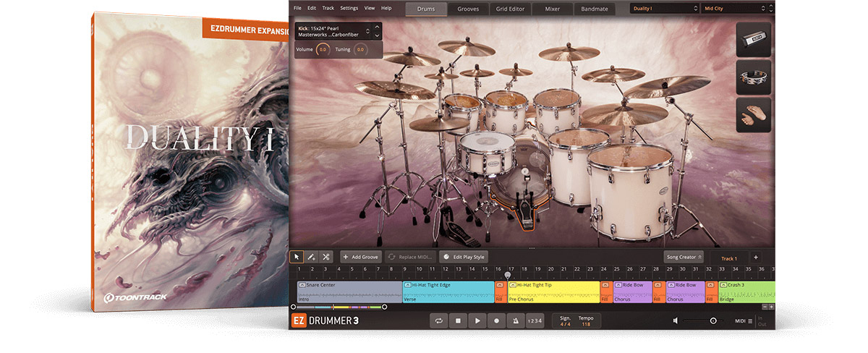
Task: Open the Hi-Hat Tight Edge block menu arrow
Action: click(x=407, y=285)
